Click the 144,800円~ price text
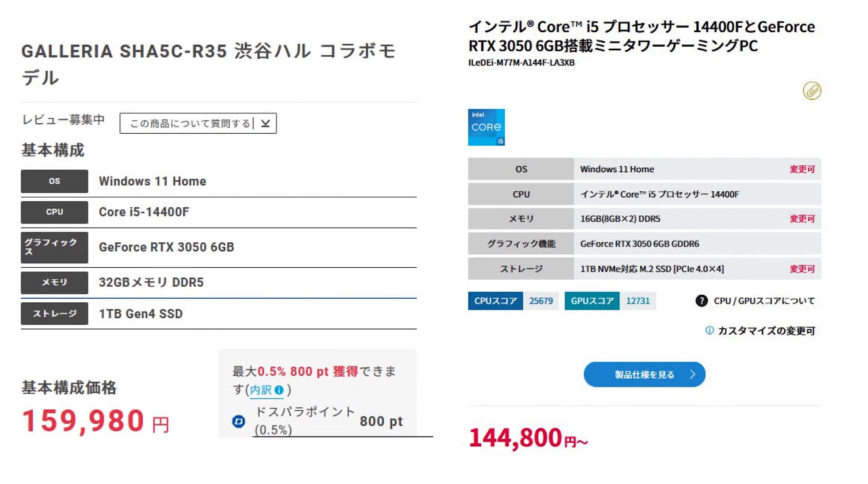The height and width of the screenshot is (484, 868). pyautogui.click(x=528, y=439)
